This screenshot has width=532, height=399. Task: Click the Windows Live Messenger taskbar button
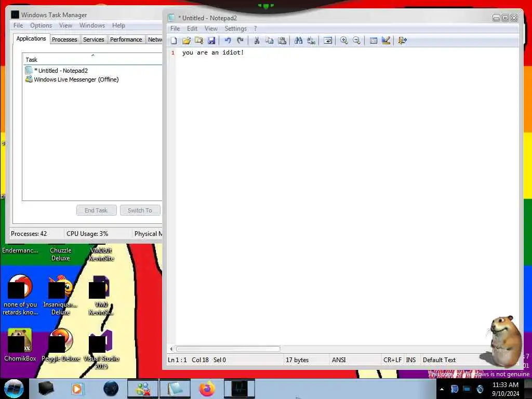[143, 389]
